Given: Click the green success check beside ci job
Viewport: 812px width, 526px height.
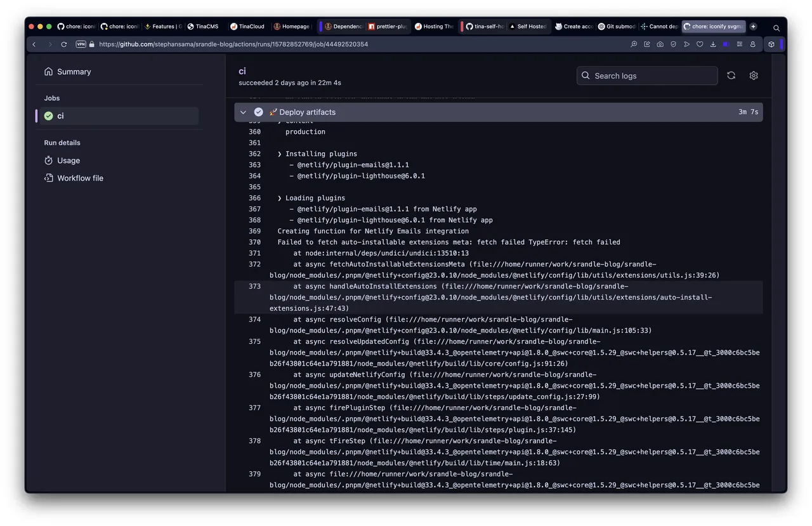Looking at the screenshot, I should coord(49,116).
